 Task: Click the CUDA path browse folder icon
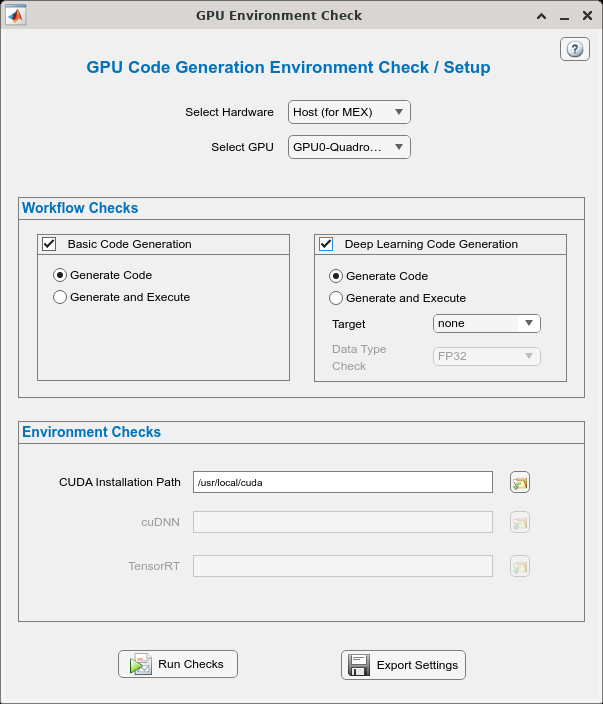519,482
